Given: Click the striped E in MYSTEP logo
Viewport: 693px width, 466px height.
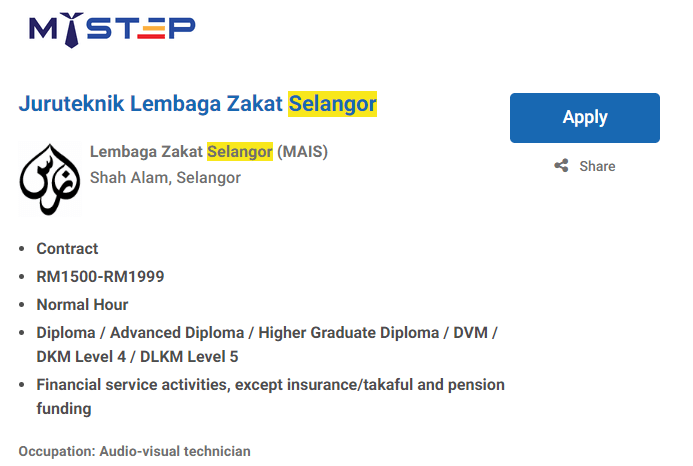Looking at the screenshot, I should (151, 28).
